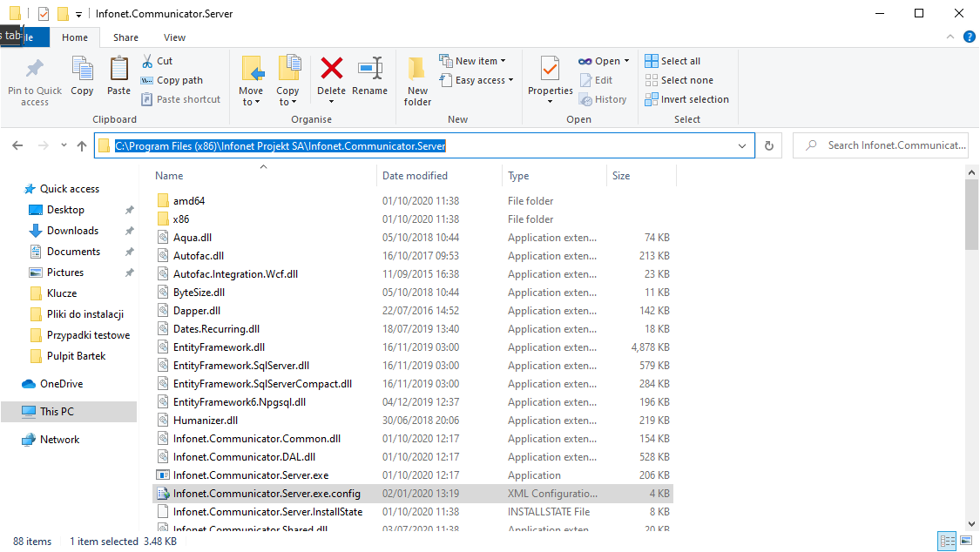Open the Share ribbon tab
This screenshot has height=552, width=980.
125,37
